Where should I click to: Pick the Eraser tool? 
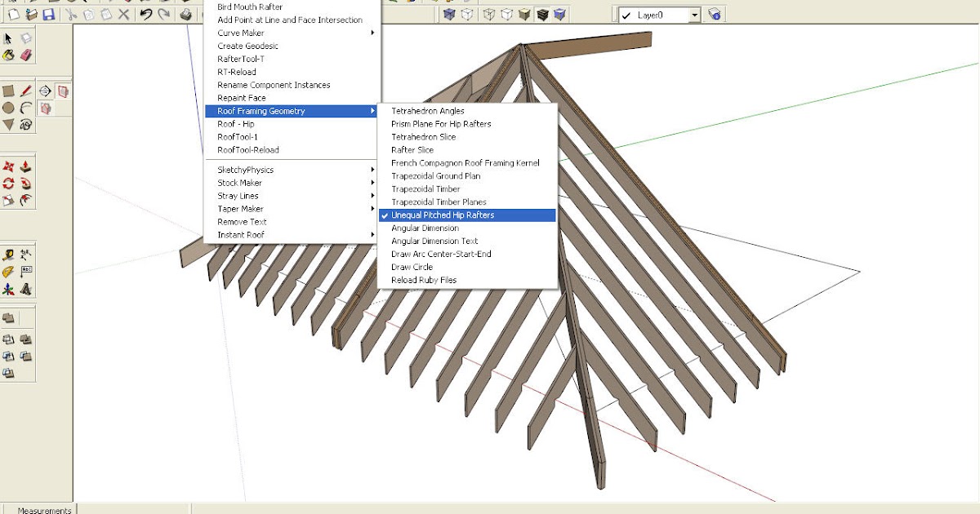pyautogui.click(x=25, y=55)
